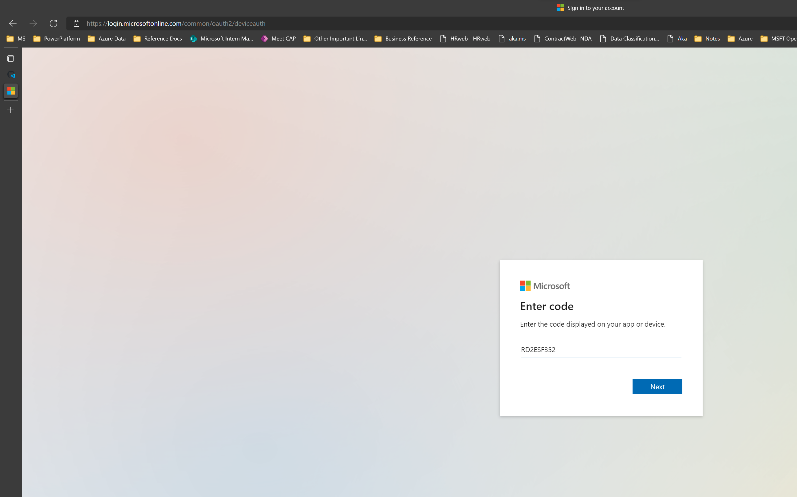Reload the page with the refresh icon

point(54,23)
